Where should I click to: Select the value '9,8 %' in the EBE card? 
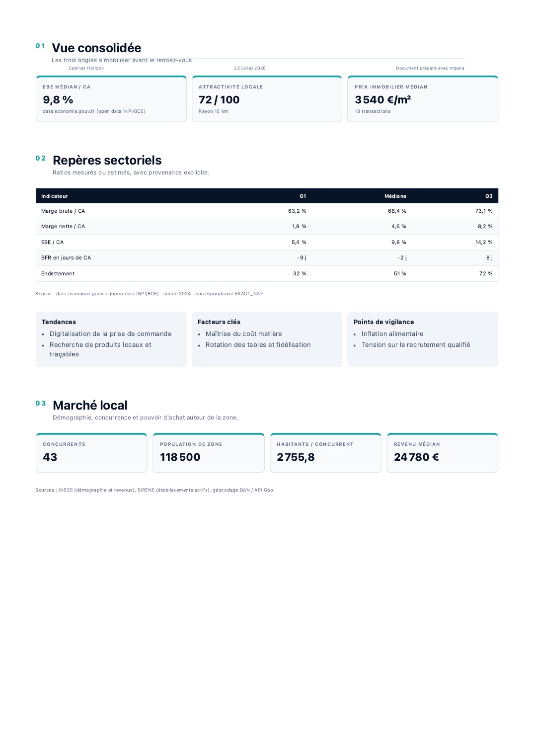point(58,100)
